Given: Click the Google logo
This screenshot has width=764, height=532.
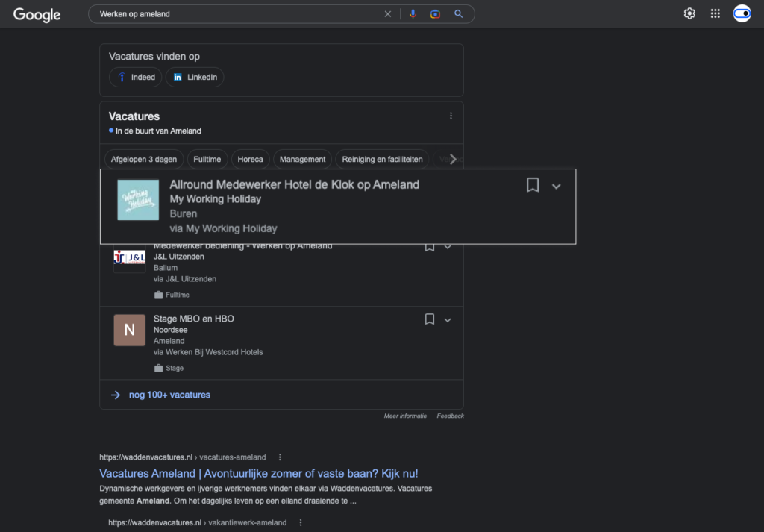Looking at the screenshot, I should (x=37, y=15).
